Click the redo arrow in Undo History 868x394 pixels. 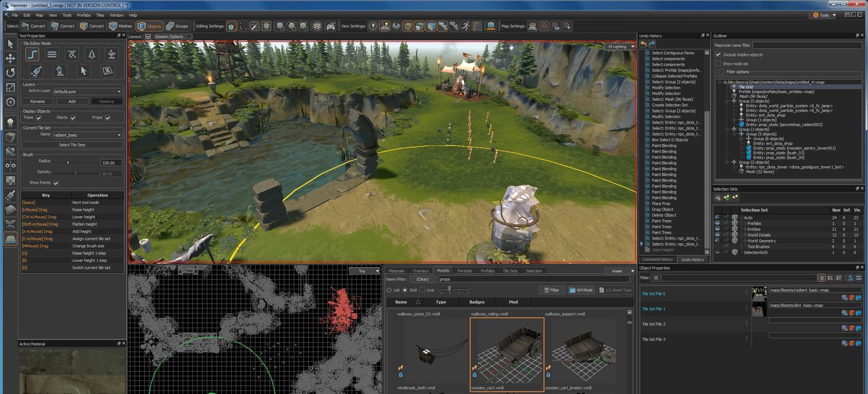click(652, 44)
